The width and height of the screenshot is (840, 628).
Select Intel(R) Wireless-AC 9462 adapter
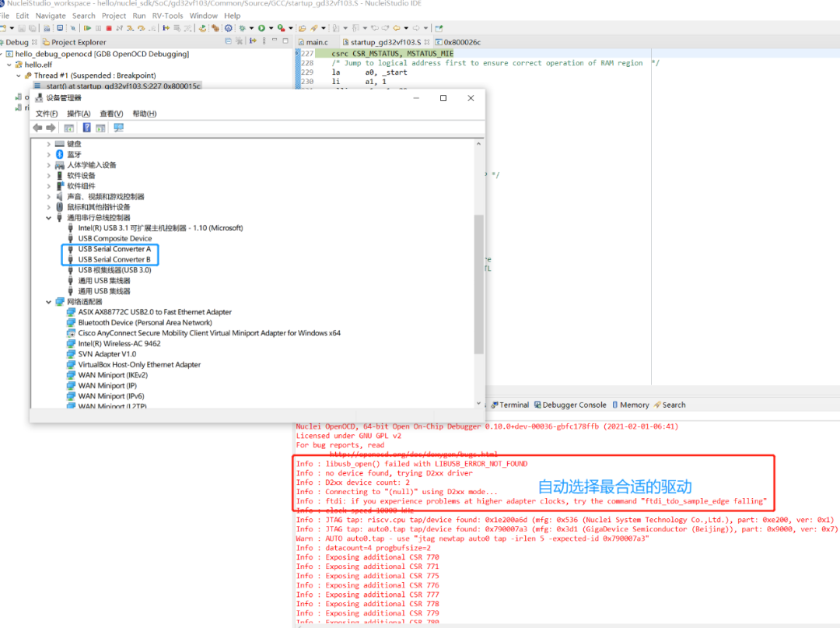[119, 343]
